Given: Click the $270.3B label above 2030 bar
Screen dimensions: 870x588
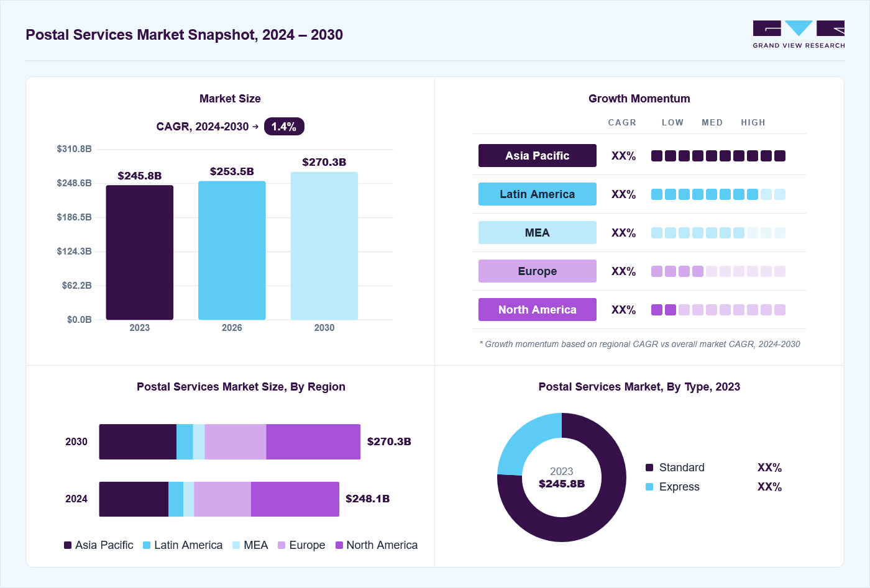Looking at the screenshot, I should [x=324, y=162].
